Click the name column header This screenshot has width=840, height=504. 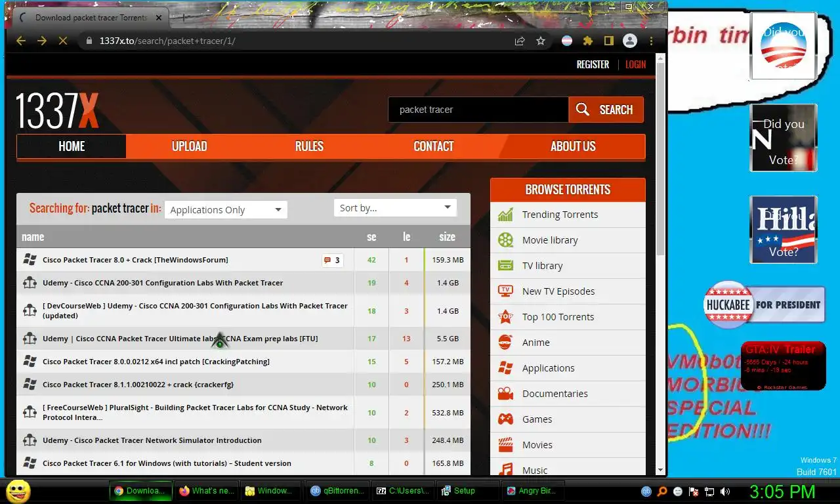(33, 237)
